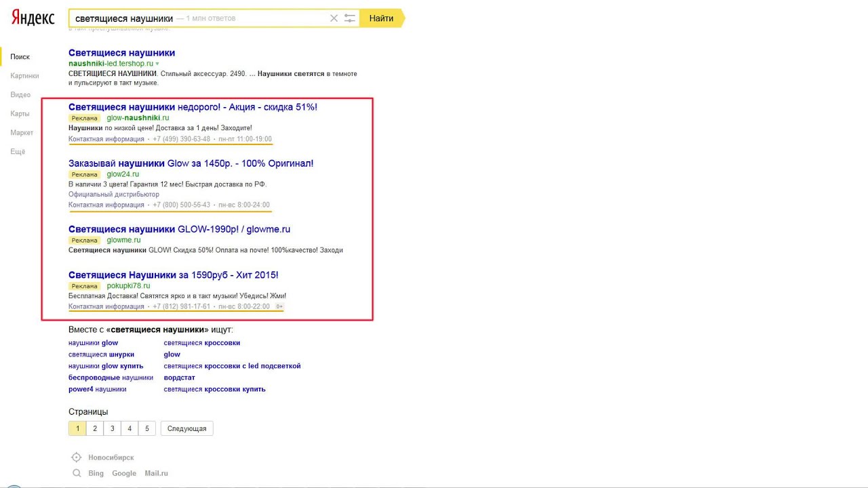868x488 pixels.
Task: Open the Маркет section
Action: pyautogui.click(x=22, y=133)
